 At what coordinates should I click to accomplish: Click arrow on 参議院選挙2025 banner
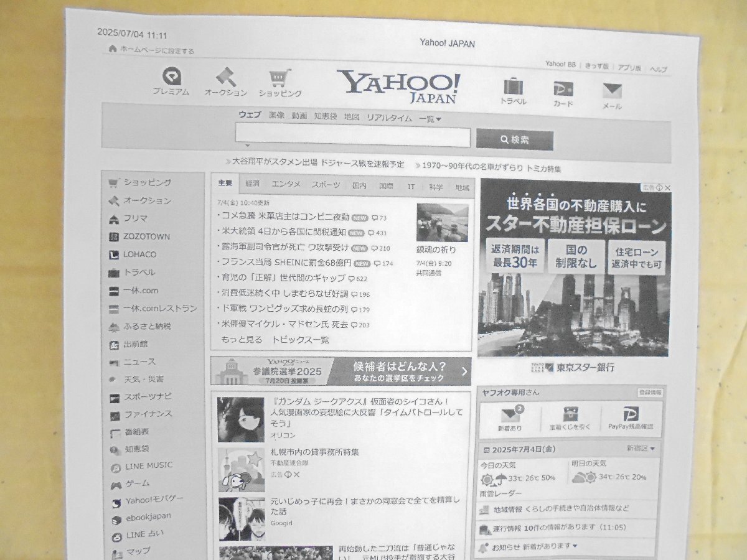tap(464, 372)
